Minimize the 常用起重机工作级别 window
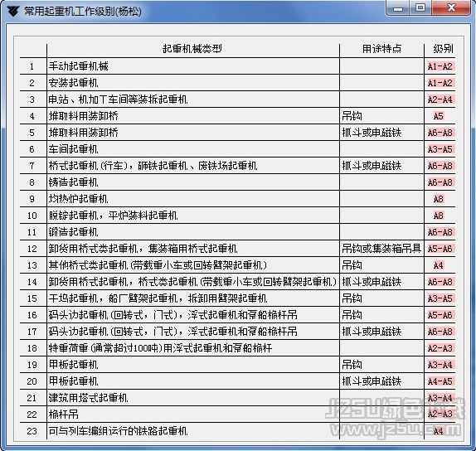Viewport: 476px width, 451px height. coord(398,8)
